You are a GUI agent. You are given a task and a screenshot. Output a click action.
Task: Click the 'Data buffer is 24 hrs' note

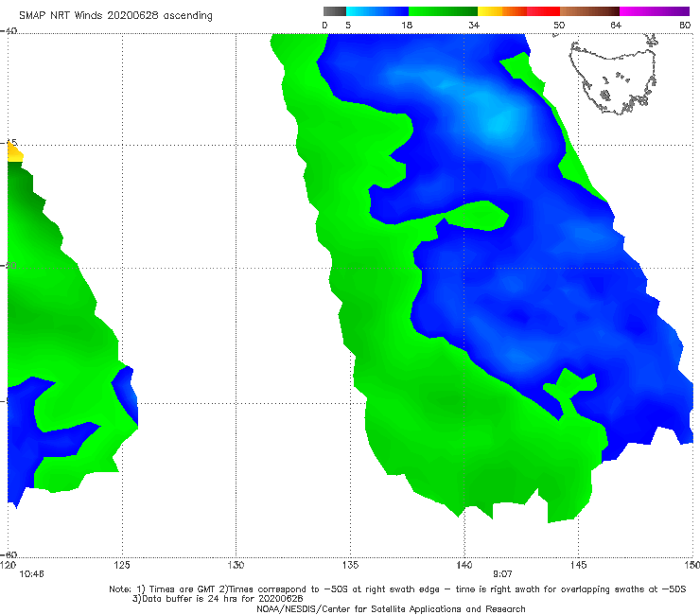(x=218, y=599)
